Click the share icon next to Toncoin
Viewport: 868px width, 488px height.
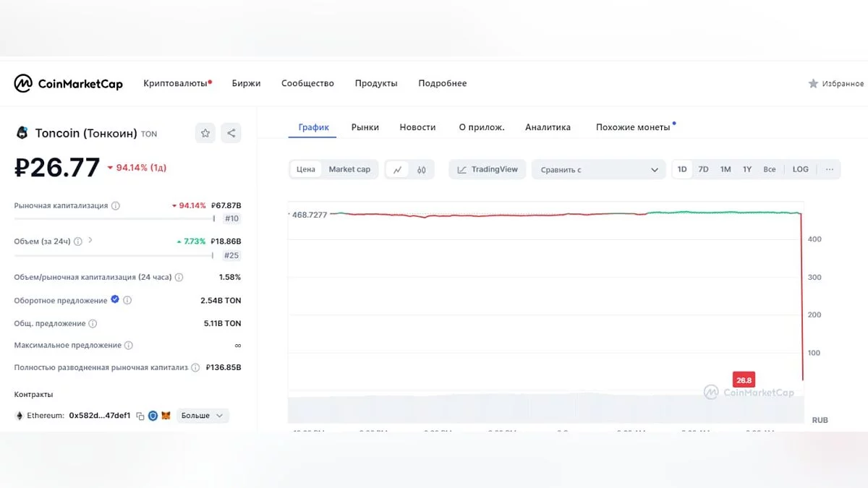click(x=231, y=133)
